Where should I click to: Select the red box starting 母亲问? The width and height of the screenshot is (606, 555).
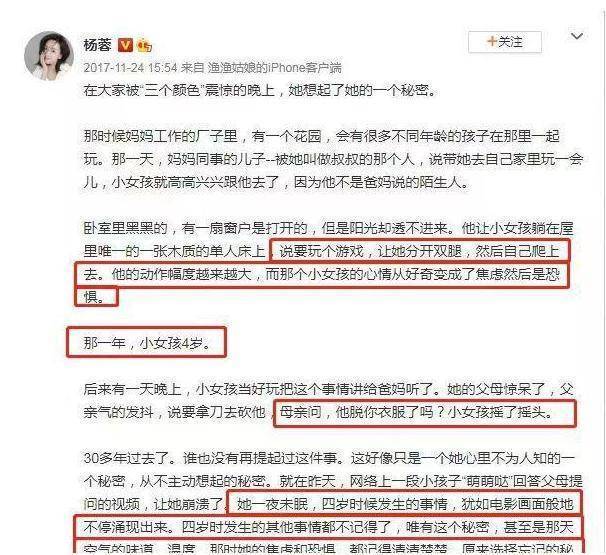click(x=425, y=413)
